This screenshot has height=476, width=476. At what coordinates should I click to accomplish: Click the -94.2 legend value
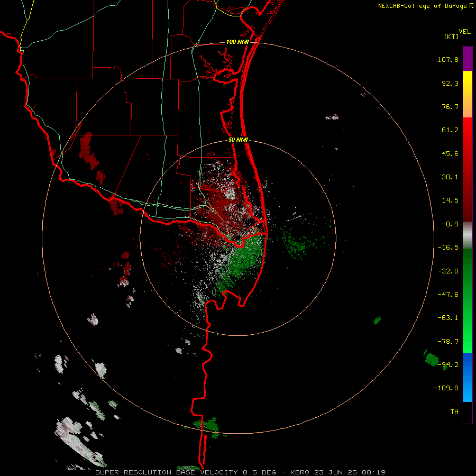click(x=448, y=364)
